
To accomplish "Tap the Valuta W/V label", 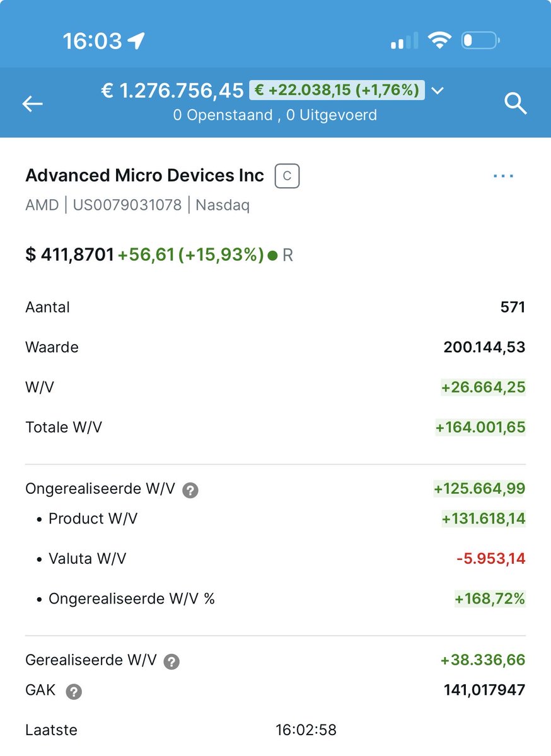I will pos(87,558).
